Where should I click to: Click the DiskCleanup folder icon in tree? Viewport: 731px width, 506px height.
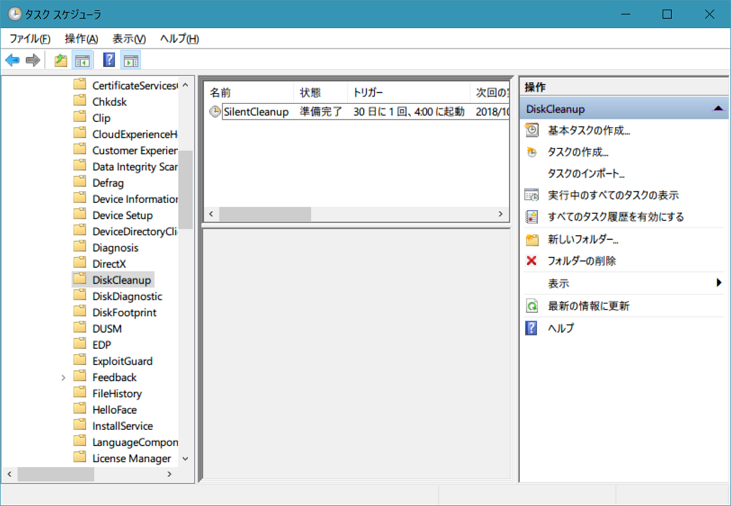click(80, 279)
